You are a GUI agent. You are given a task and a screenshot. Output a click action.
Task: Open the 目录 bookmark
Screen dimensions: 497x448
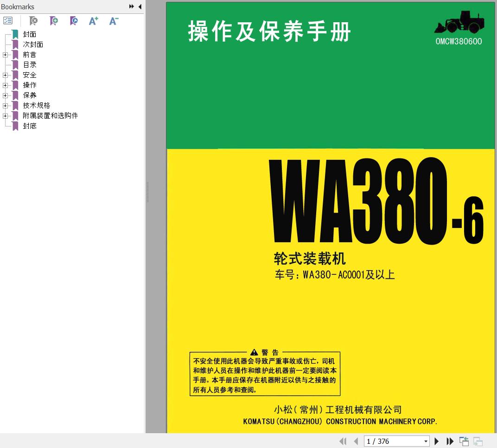pos(30,65)
